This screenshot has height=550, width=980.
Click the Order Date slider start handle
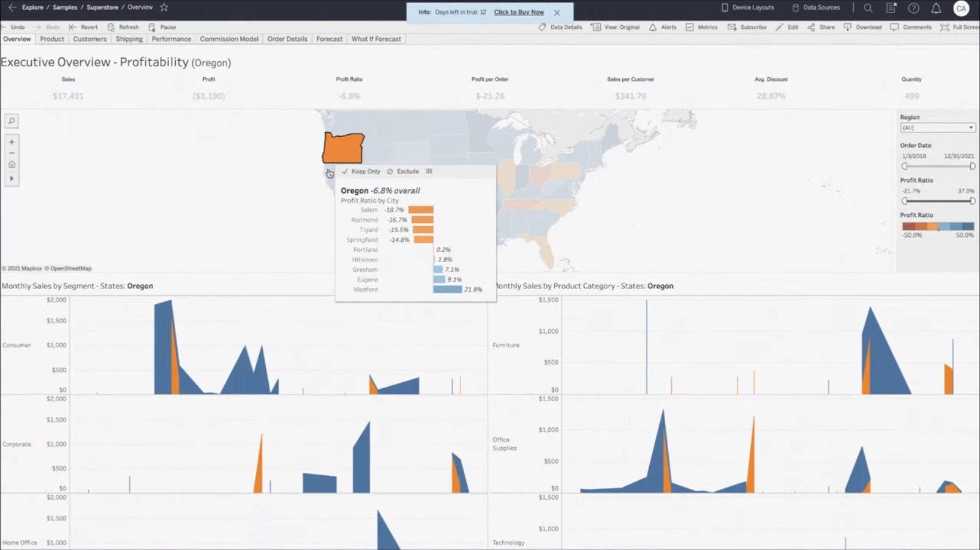tap(905, 166)
